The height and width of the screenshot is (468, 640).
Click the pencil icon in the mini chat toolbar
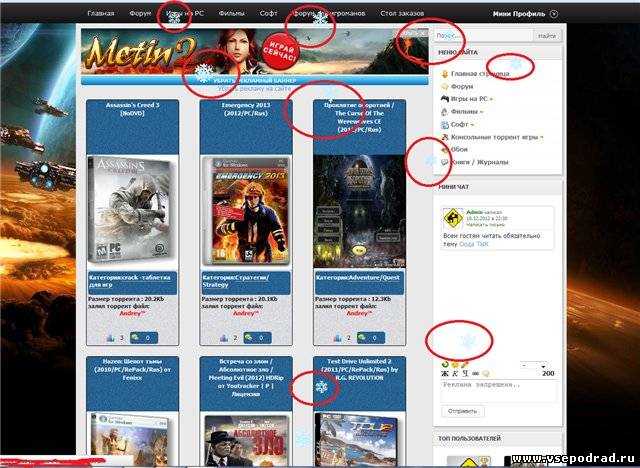[x=464, y=365]
